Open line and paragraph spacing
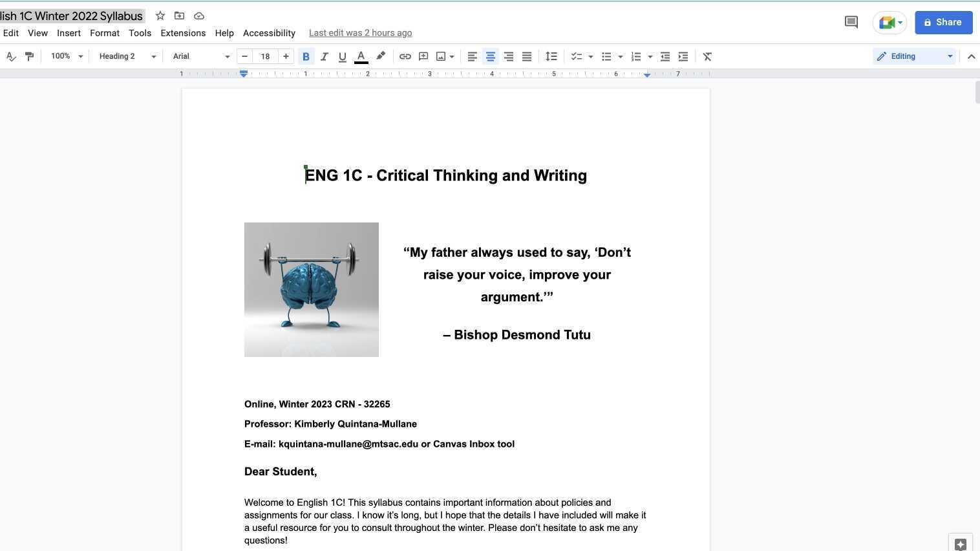Viewport: 980px width, 551px height. [x=551, y=56]
